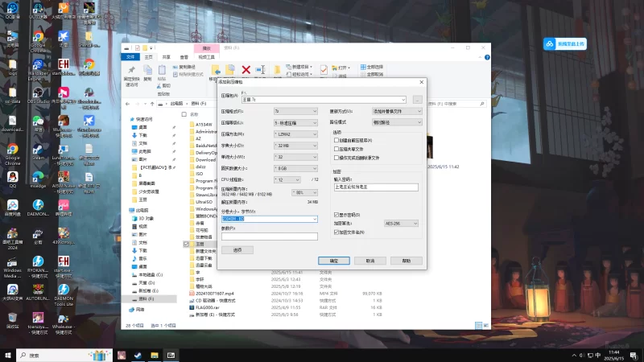The height and width of the screenshot is (362, 644).
Task: Click OK to confirm archive creation
Action: click(x=334, y=261)
